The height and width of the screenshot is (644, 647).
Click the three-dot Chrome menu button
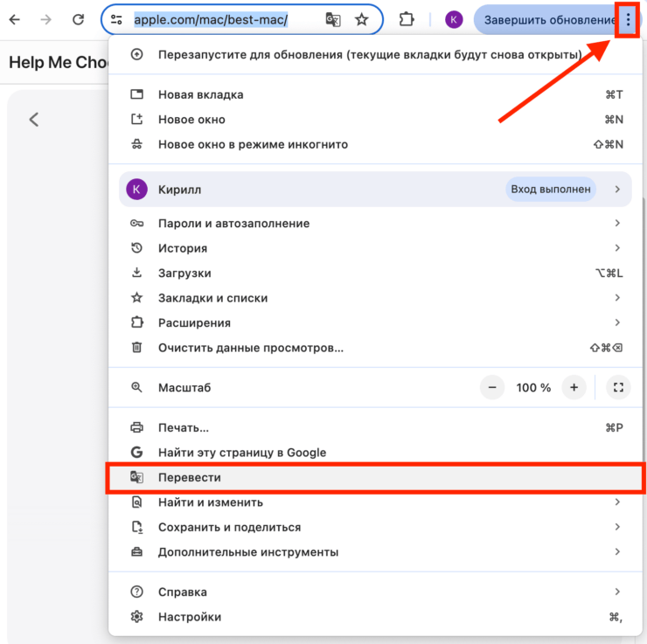point(628,19)
